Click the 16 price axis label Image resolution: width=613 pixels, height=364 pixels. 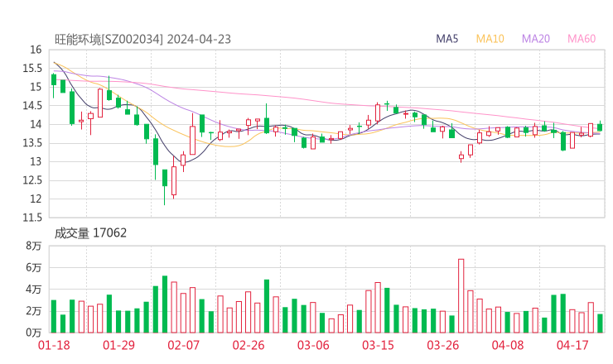pos(36,50)
